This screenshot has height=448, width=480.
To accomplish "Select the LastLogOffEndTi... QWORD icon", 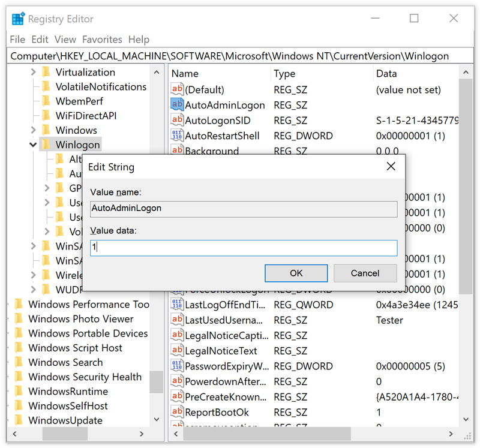I will click(x=177, y=305).
